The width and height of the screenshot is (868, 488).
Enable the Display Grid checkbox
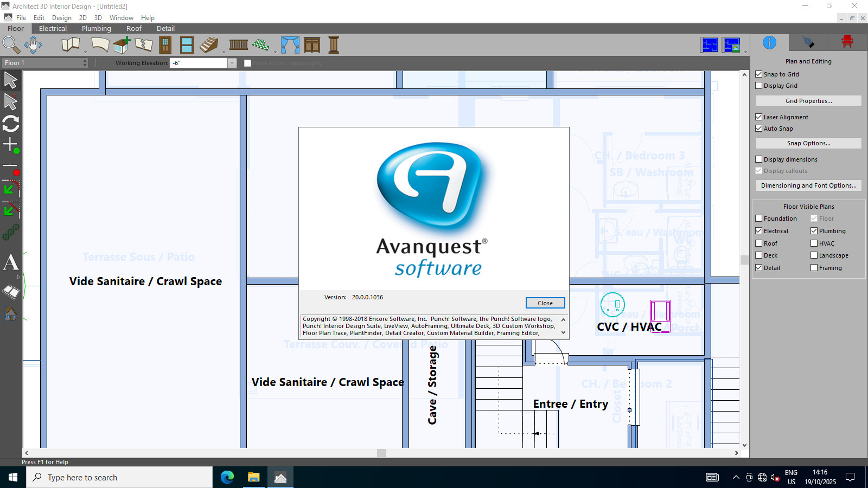[x=759, y=86]
